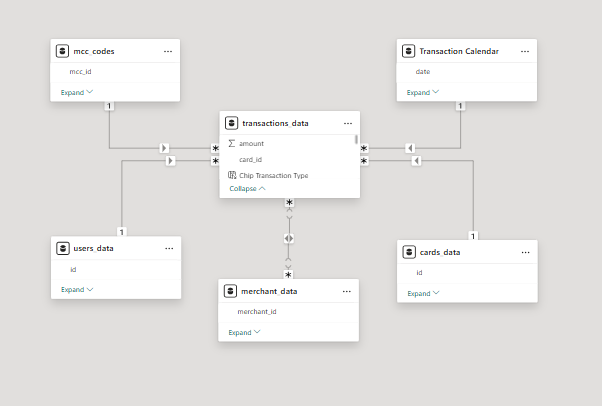Select the date field in Transaction Calendar

[x=423, y=72]
